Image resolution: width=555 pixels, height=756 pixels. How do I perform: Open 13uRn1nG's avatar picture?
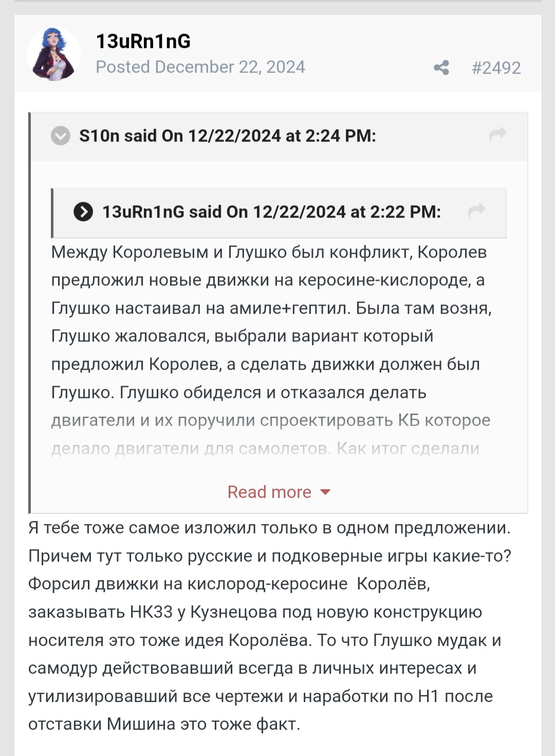[x=53, y=54]
